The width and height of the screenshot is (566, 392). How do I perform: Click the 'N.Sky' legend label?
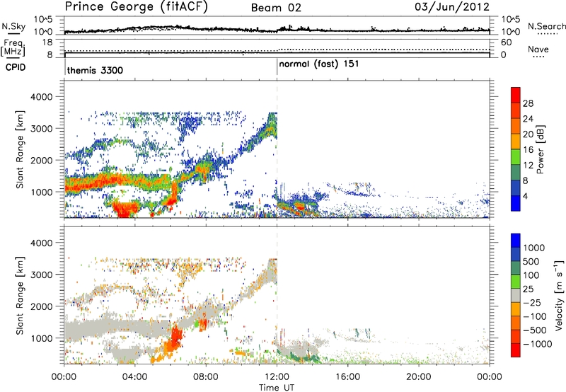click(x=13, y=26)
